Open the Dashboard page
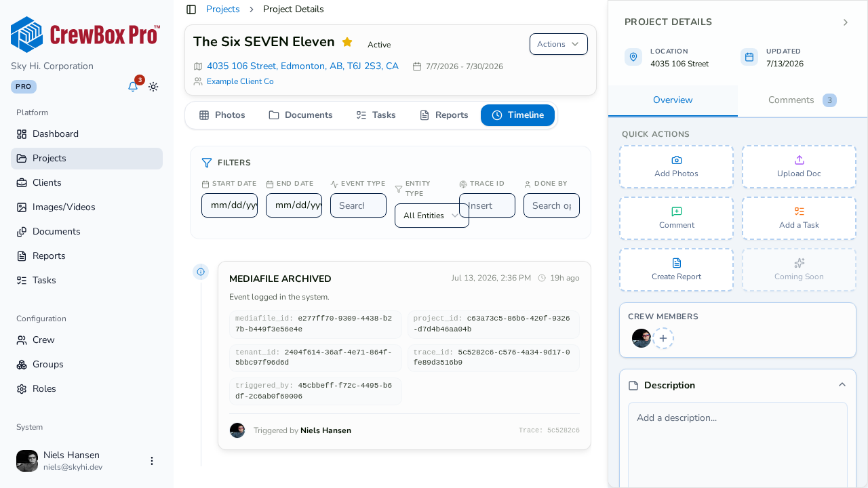 pyautogui.click(x=87, y=134)
